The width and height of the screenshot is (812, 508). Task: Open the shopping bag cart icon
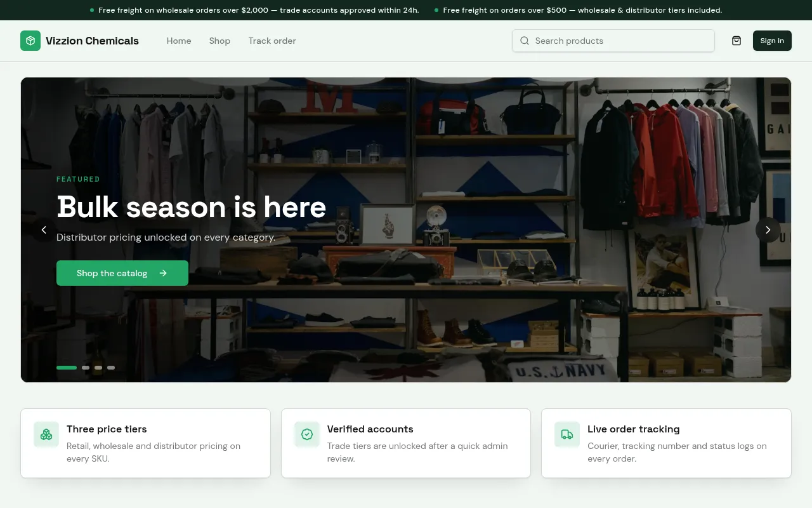737,41
